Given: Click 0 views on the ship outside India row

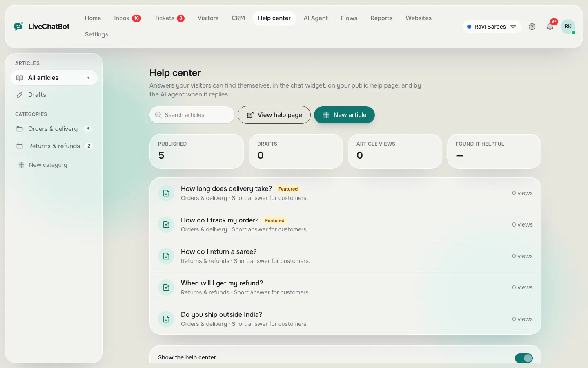Looking at the screenshot, I should click(x=522, y=319).
